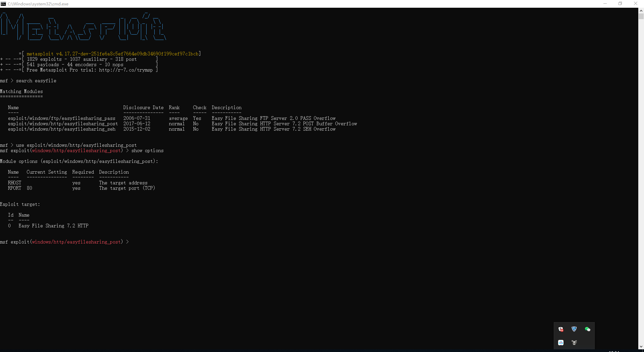The height and width of the screenshot is (352, 644).
Task: Click the final msf exploit prompt line
Action: 64,242
